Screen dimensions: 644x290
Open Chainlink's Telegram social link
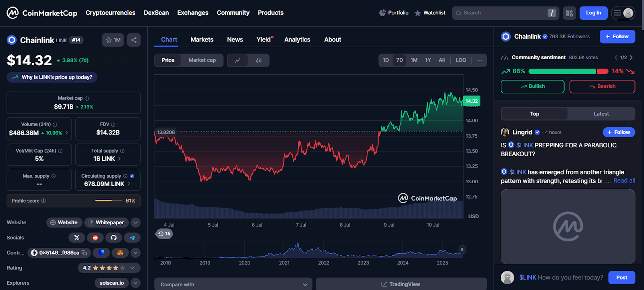132,238
